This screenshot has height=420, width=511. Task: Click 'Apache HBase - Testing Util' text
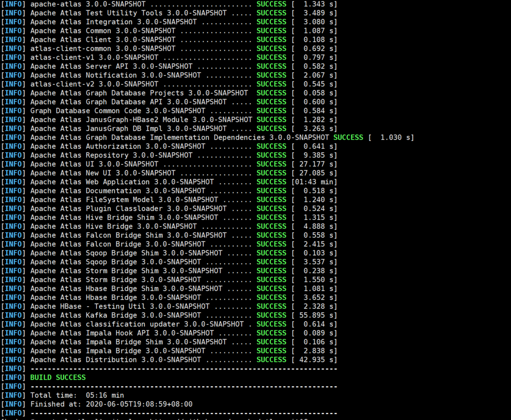pyautogui.click(x=88, y=306)
